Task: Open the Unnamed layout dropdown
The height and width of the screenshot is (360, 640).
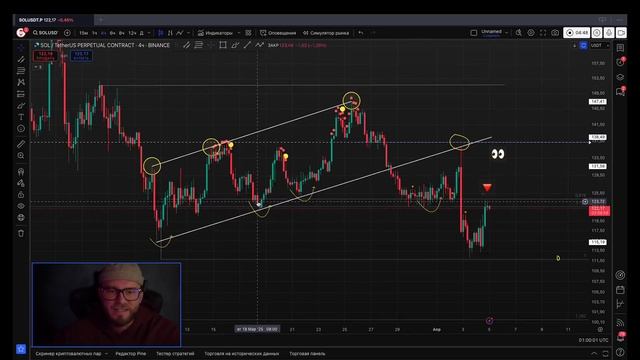Action: pyautogui.click(x=494, y=33)
